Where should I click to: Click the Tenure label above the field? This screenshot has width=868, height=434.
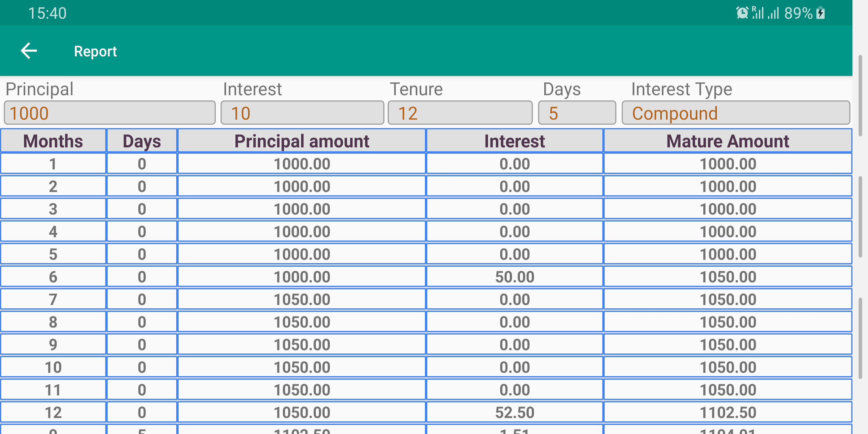coord(416,89)
